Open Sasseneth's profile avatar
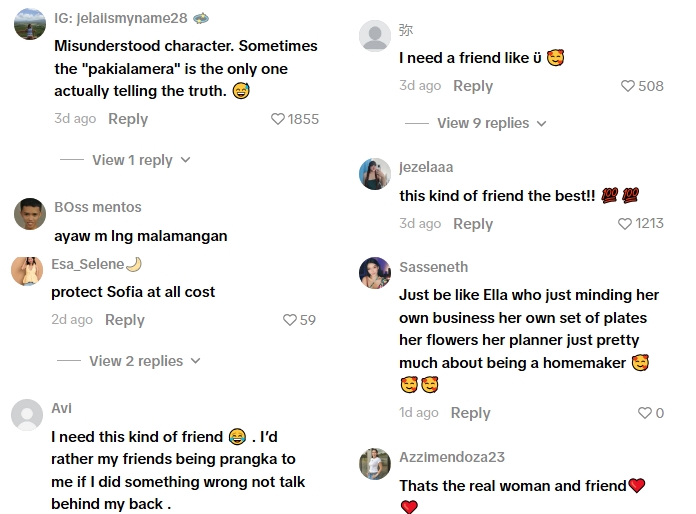Viewport: 696px width, 514px height. tap(375, 273)
